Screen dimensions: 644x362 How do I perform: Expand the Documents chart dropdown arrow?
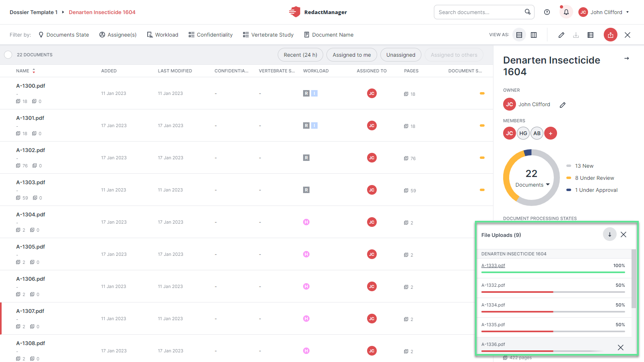click(548, 185)
